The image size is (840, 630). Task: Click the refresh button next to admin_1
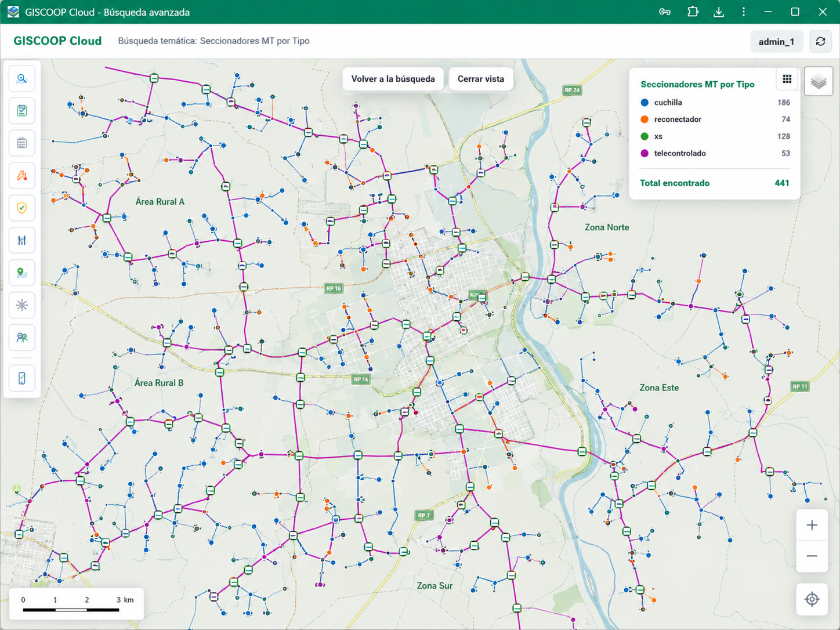coord(820,41)
